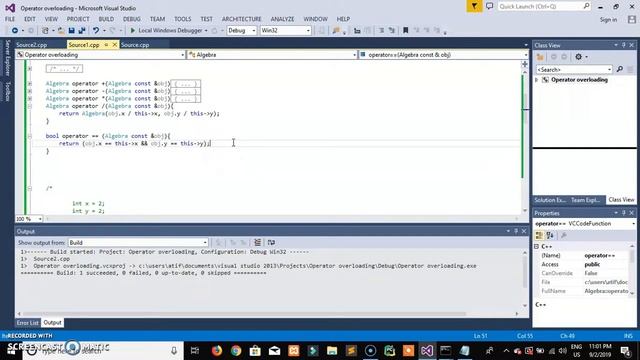Viewport: 640px width, 360px height.
Task: Open the operator== member dropdown
Action: [x=443, y=55]
